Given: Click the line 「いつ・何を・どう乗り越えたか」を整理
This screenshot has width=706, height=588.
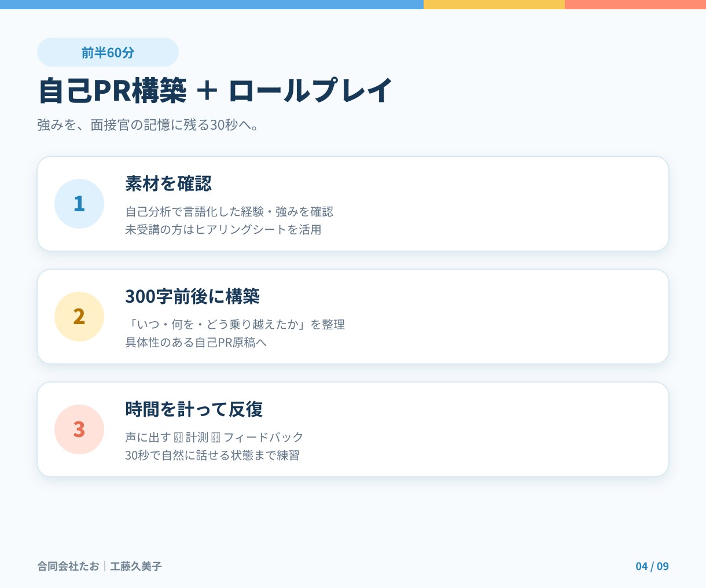Looking at the screenshot, I should click(235, 325).
